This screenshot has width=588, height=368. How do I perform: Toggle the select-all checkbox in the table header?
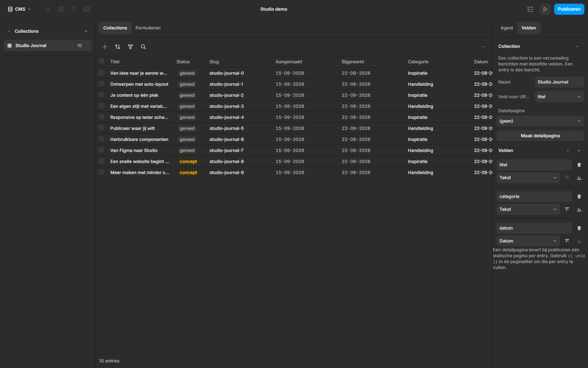101,61
